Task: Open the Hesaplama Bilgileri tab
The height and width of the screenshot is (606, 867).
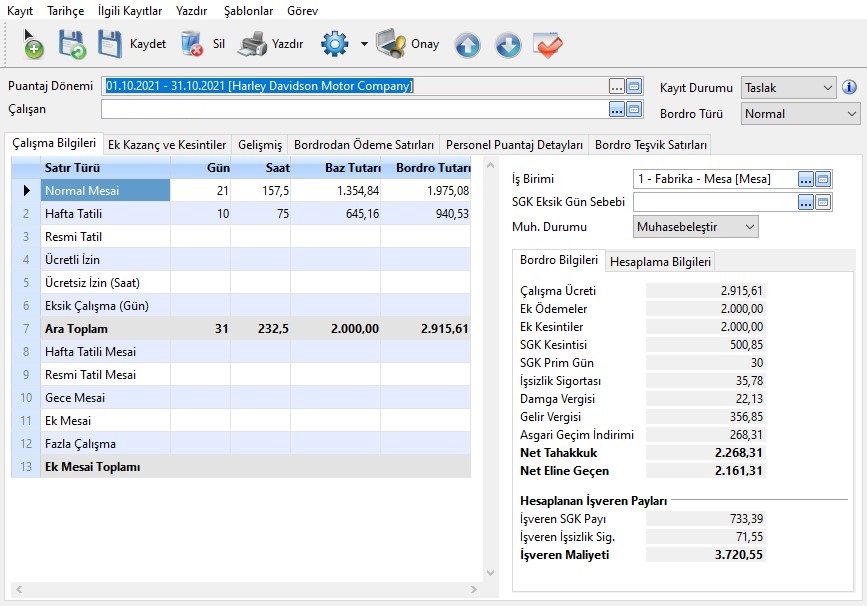Action: (661, 262)
